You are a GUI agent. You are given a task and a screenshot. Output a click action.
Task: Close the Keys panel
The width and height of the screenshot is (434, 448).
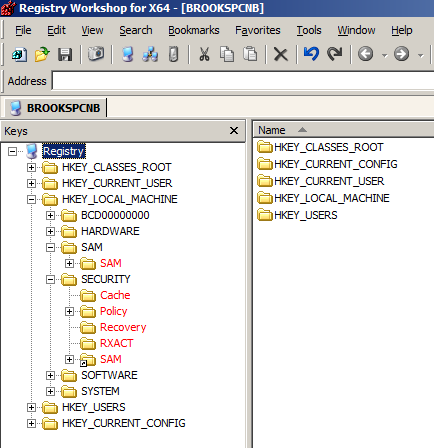[234, 131]
